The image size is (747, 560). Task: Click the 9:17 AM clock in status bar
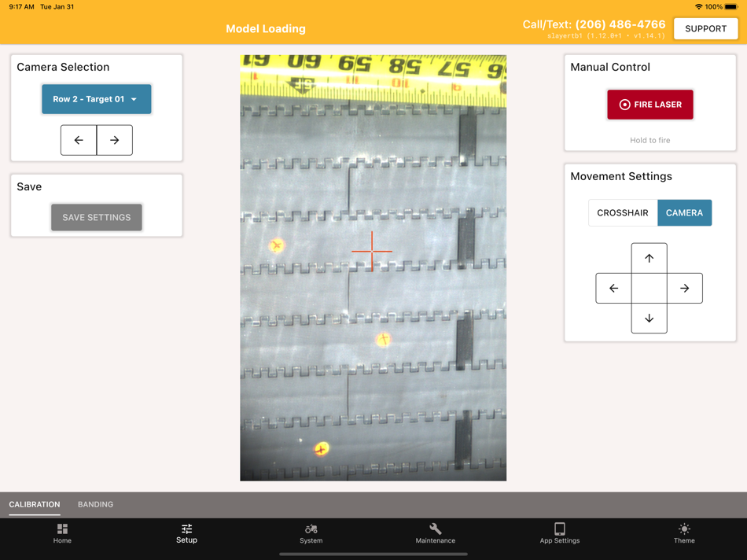[21, 6]
